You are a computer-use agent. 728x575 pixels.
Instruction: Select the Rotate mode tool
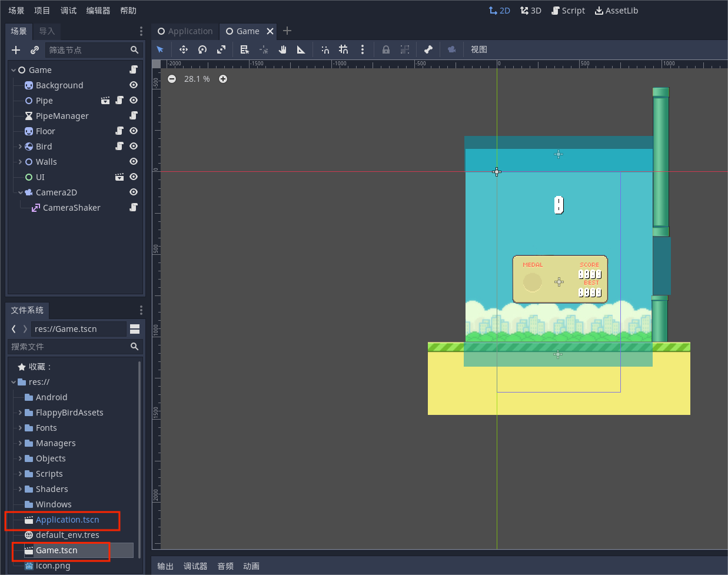pyautogui.click(x=202, y=49)
